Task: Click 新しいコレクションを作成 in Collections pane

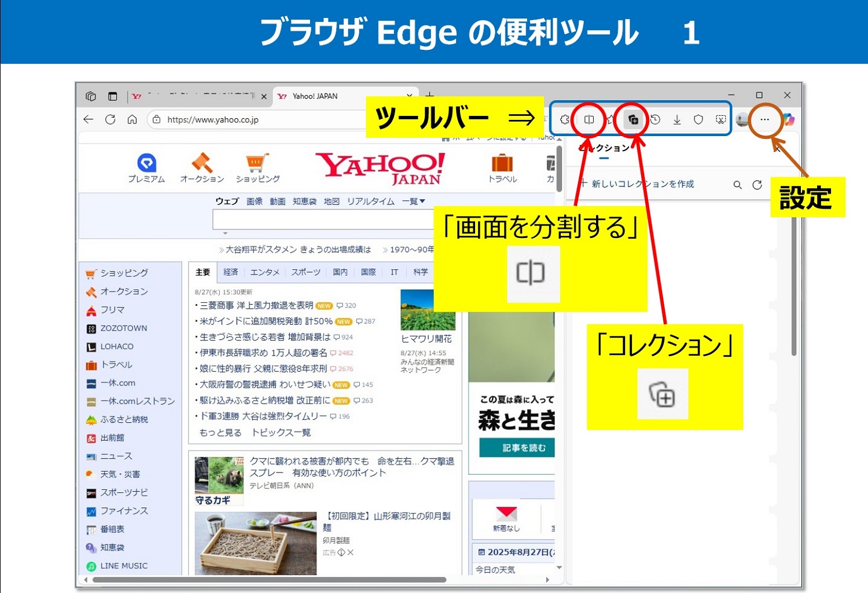Action: 637,184
